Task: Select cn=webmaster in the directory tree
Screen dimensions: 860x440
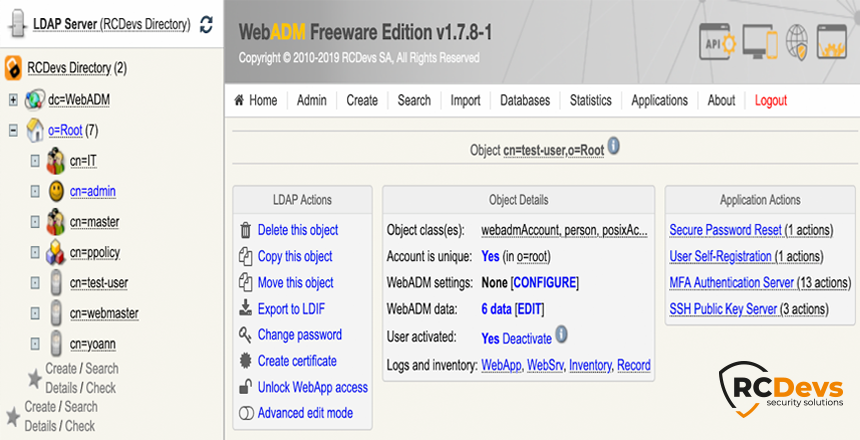Action: click(x=104, y=313)
